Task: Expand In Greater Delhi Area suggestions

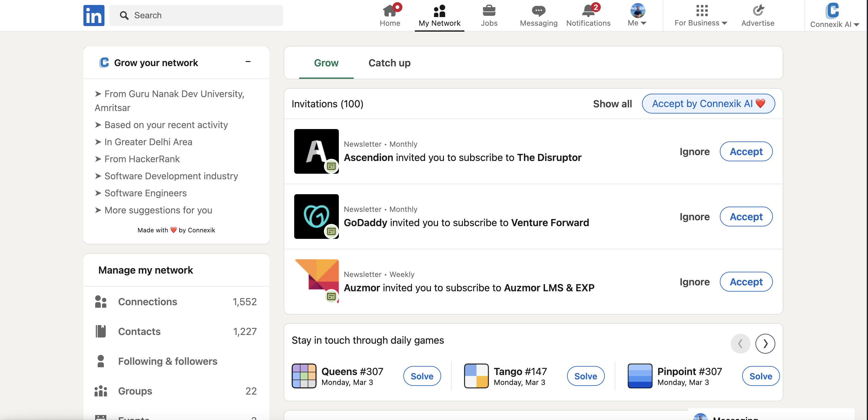Action: point(144,142)
